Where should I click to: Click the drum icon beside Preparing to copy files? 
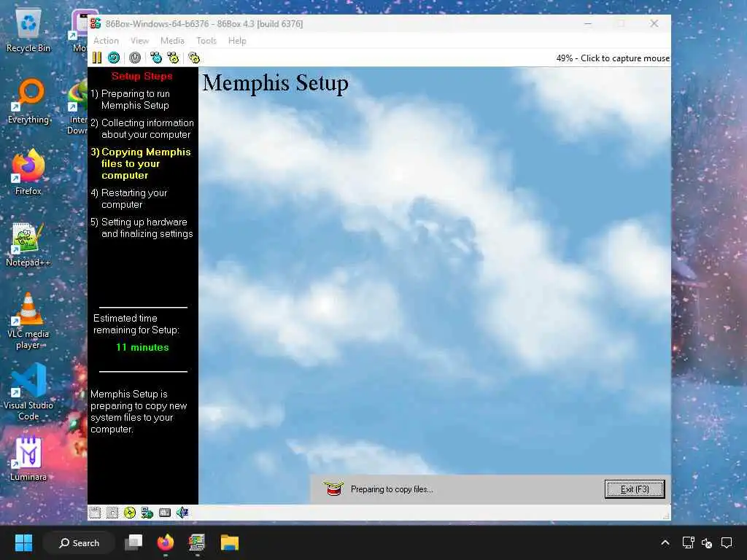(x=333, y=488)
